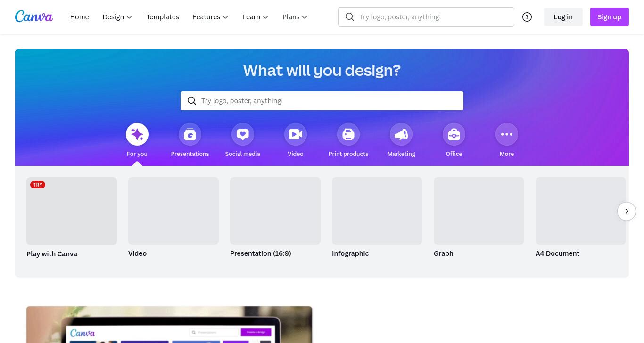Click the magnifier icon in header search
The height and width of the screenshot is (343, 644).
tap(350, 17)
